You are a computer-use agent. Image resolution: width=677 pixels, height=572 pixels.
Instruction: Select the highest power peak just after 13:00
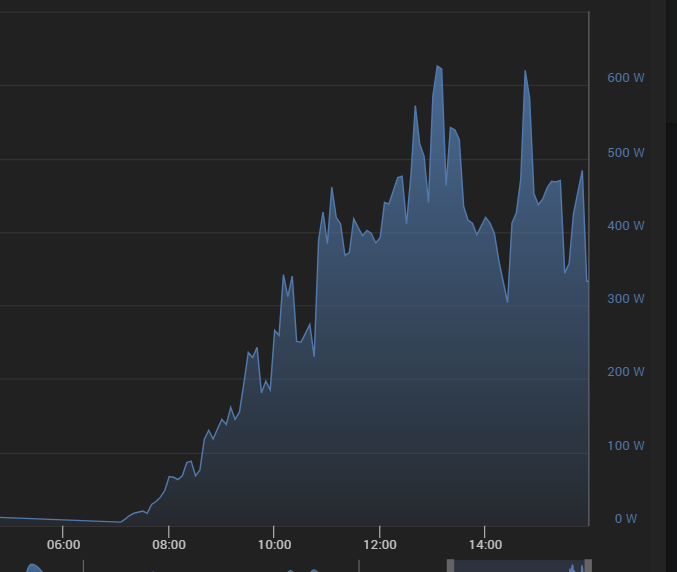point(437,66)
